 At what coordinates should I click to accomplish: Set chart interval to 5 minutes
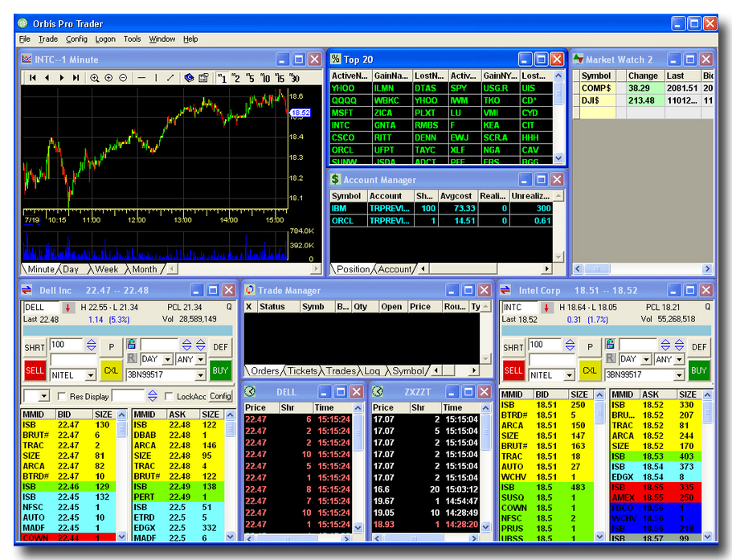251,78
